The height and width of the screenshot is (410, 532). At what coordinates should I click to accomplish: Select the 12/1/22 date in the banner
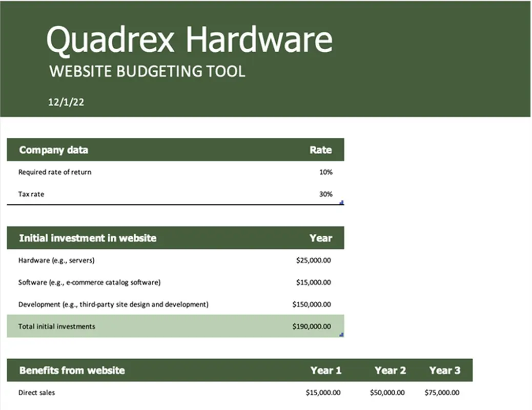tap(66, 102)
